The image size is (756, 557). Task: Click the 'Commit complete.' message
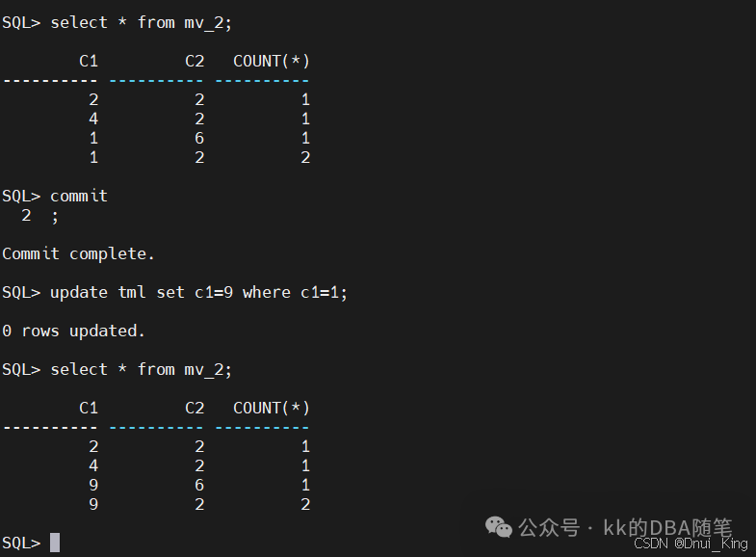coord(79,253)
